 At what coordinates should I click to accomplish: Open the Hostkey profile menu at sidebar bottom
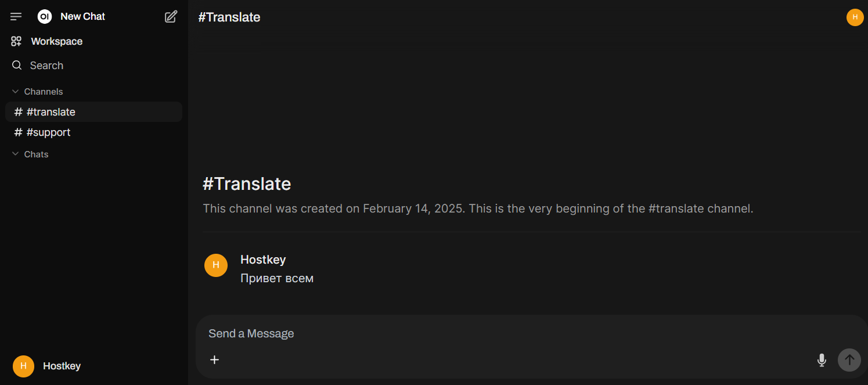click(46, 366)
